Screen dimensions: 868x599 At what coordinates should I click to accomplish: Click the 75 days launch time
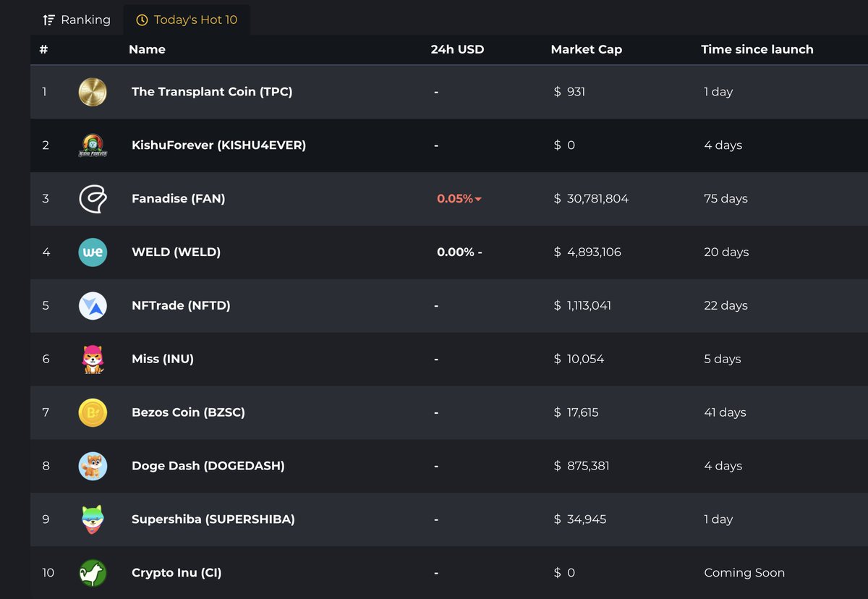point(726,199)
